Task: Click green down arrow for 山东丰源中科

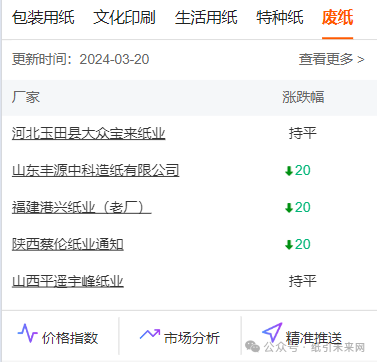Action: 289,171
